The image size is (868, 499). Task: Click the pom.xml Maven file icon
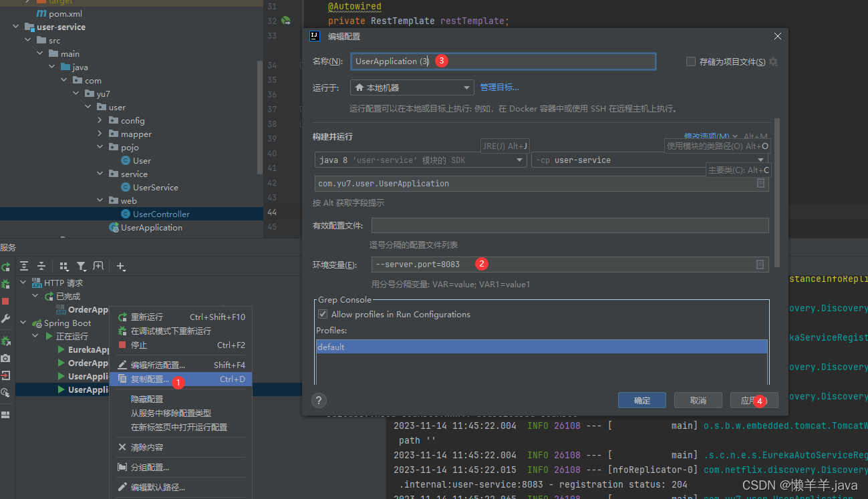click(x=41, y=13)
